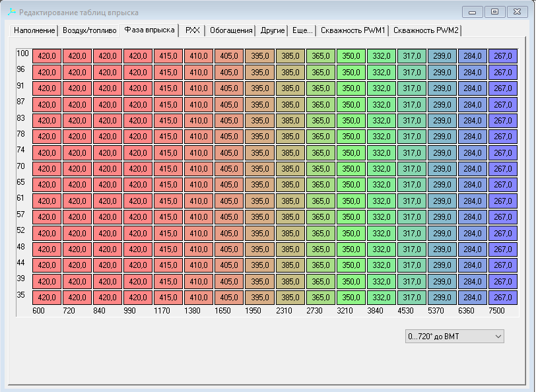Close the injection table editor window
The height and width of the screenshot is (392, 536).
[x=517, y=12]
